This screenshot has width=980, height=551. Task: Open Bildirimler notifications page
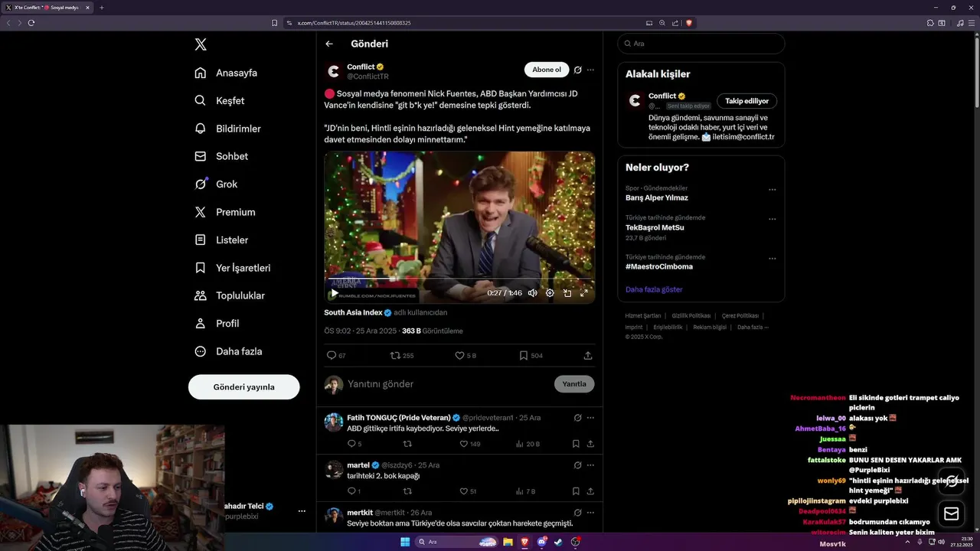tap(228, 129)
